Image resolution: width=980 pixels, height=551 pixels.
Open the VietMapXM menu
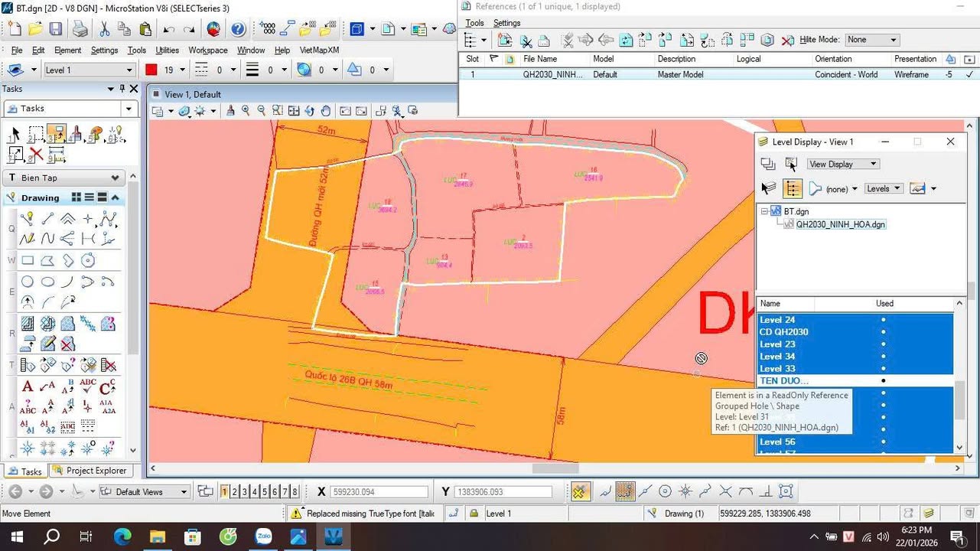(x=319, y=50)
